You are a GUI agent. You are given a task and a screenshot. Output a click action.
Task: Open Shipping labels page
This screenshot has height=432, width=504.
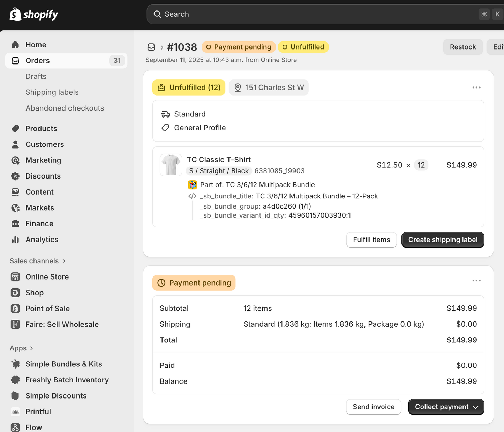[x=52, y=92]
